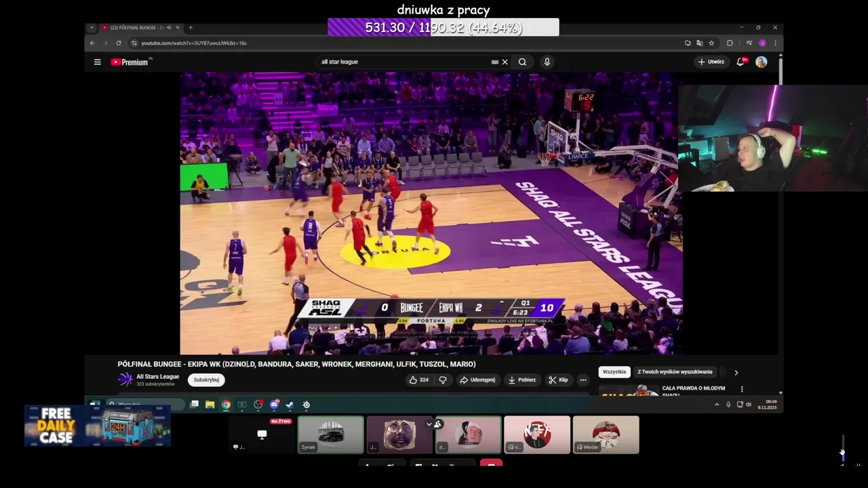Click the Klip clip button
Viewport: 868px width, 488px height.
[558, 380]
